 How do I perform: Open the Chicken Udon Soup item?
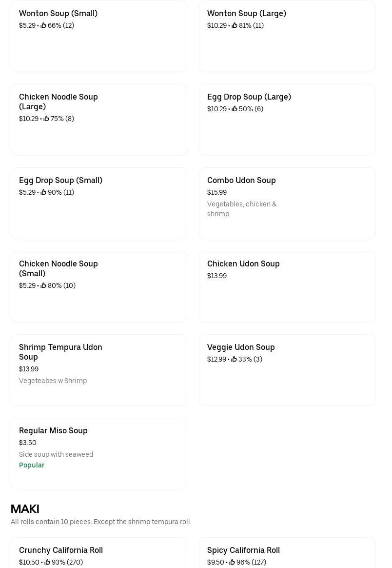tap(287, 286)
